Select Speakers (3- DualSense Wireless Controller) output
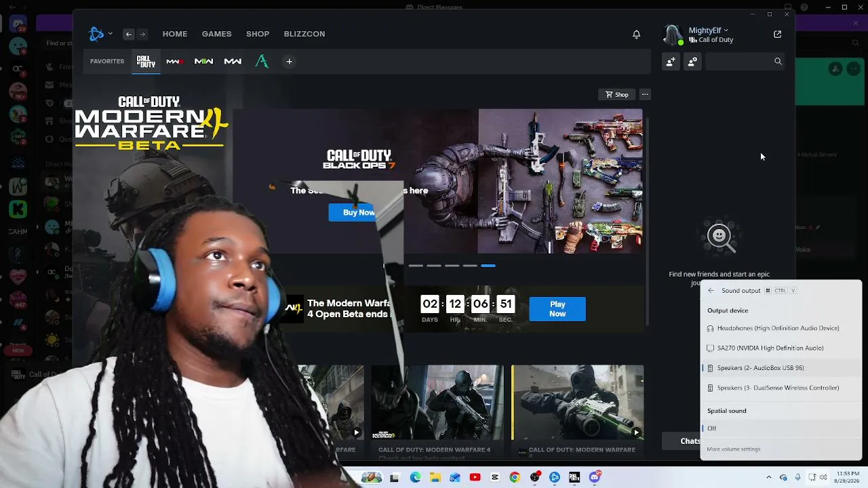Viewport: 868px width, 488px height. point(781,388)
